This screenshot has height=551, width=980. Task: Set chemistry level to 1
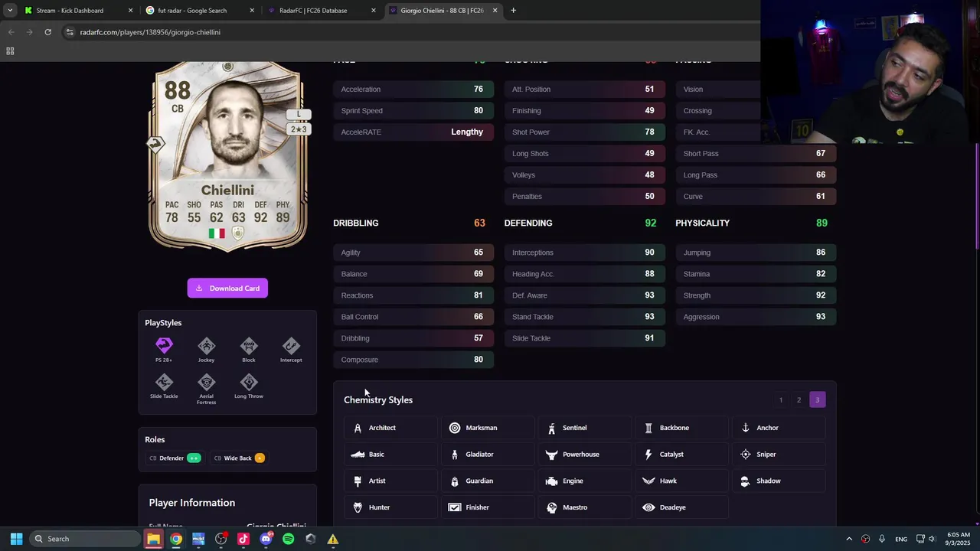point(781,399)
